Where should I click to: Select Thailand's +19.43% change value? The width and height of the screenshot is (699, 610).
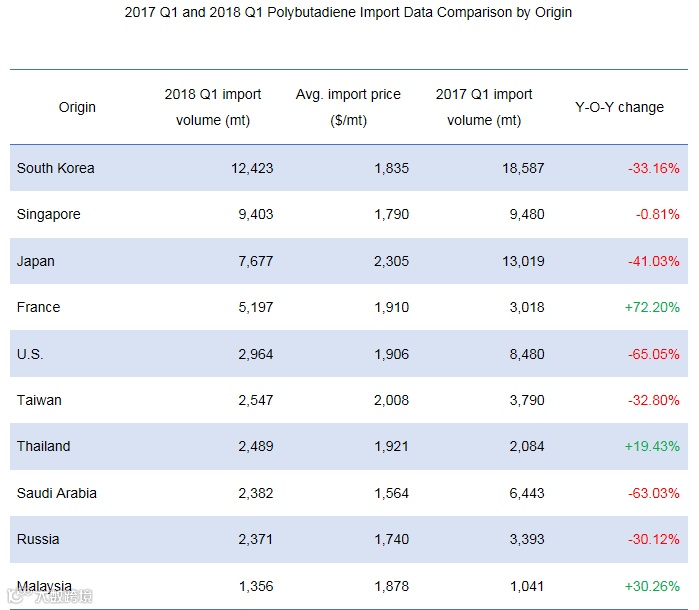(x=652, y=446)
